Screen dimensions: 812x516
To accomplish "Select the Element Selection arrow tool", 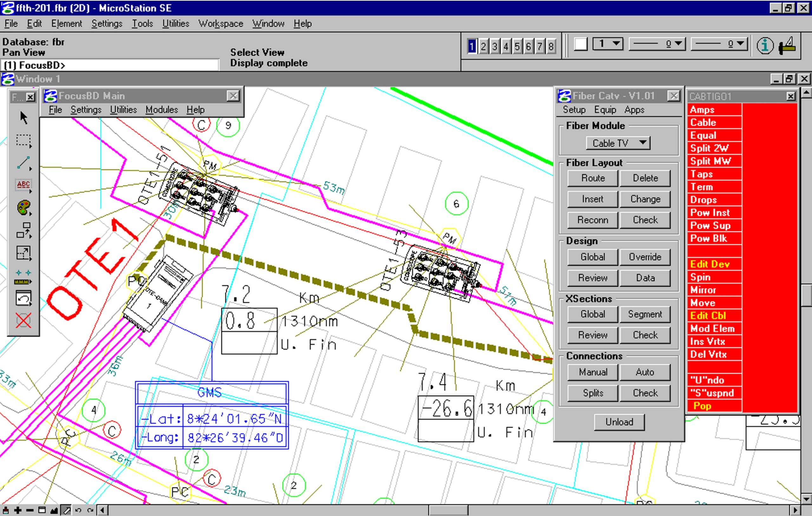I will pos(23,118).
